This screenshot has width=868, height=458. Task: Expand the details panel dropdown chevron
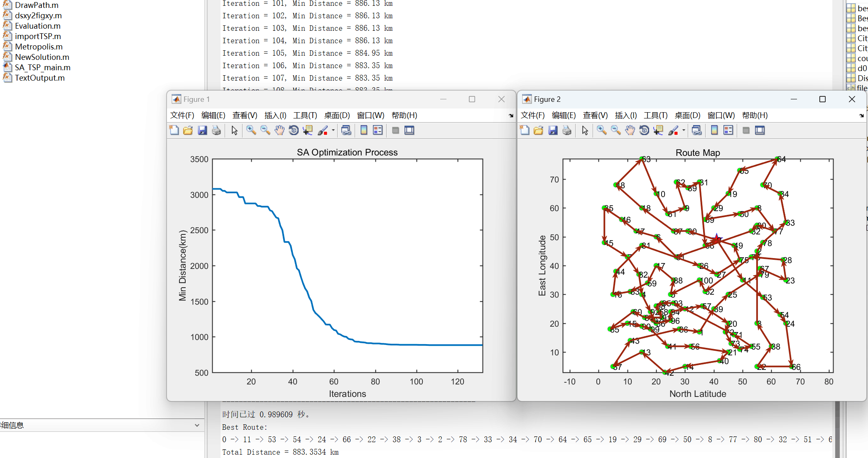(x=197, y=425)
